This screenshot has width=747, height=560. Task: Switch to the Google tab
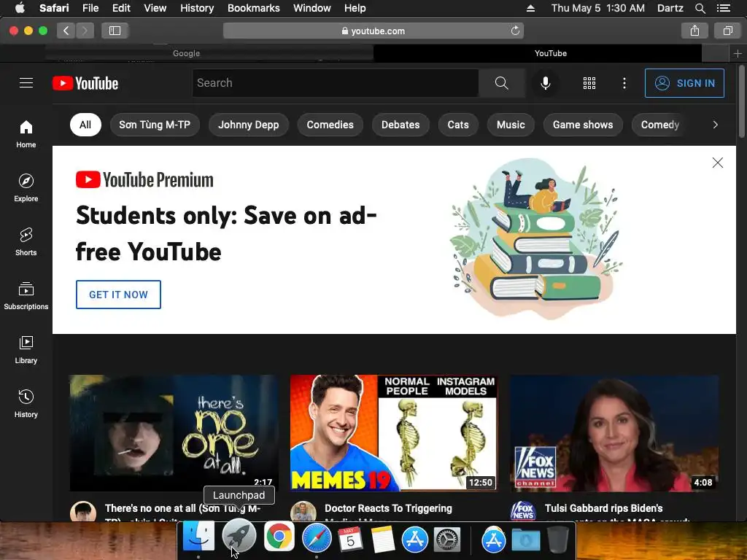[x=186, y=53]
